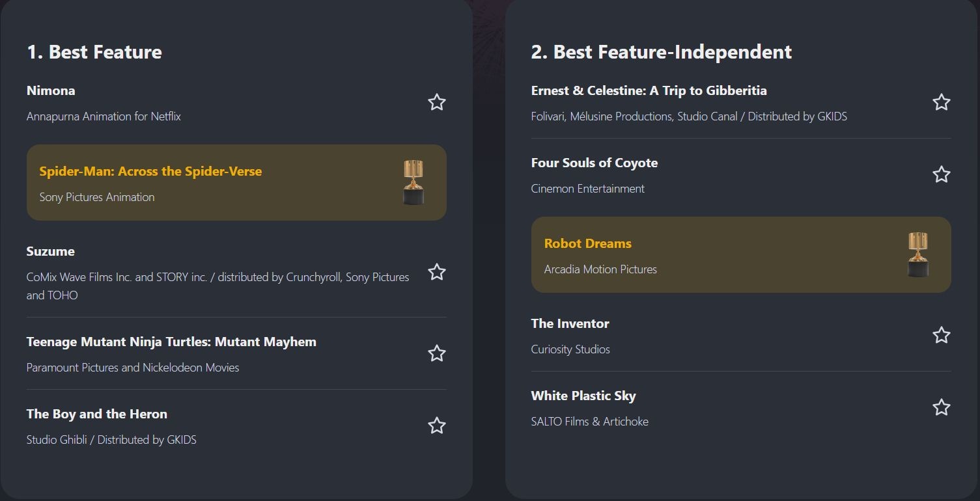Click the 2. Best Feature-Independent heading
The width and height of the screenshot is (980, 501).
click(x=661, y=52)
